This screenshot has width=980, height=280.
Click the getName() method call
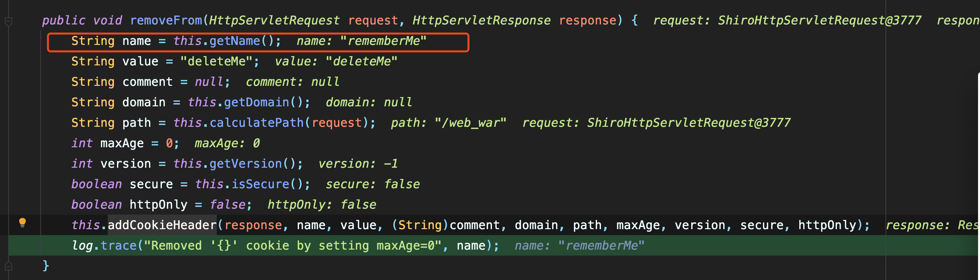[234, 41]
